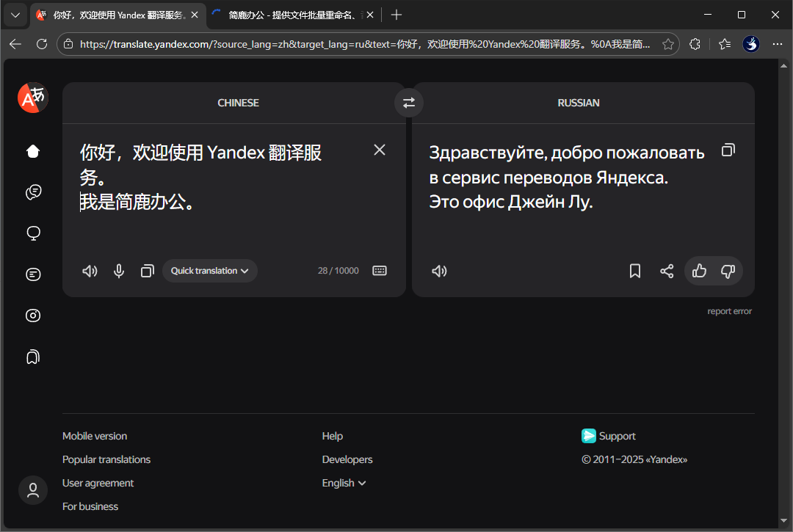Select the Home icon in the sidebar
Viewport: 793px width, 532px height.
tap(33, 151)
